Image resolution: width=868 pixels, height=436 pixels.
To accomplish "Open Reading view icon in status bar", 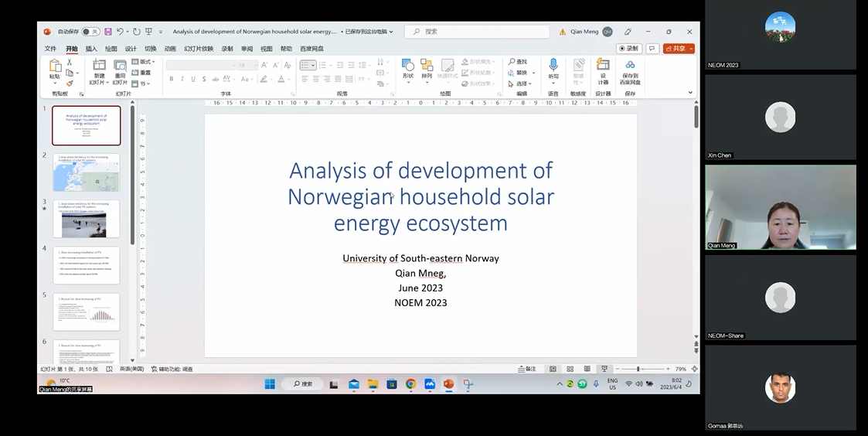I will (x=587, y=369).
